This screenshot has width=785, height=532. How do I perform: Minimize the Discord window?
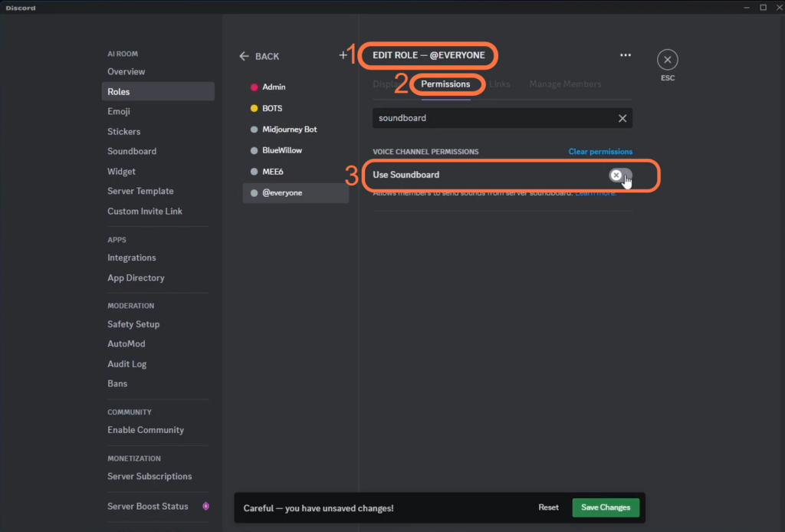pos(747,8)
